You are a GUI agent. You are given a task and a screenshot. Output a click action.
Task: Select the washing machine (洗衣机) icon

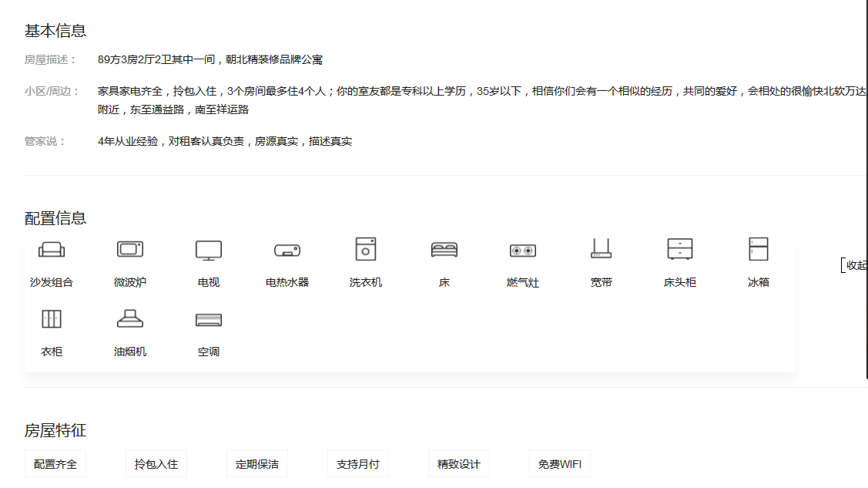tap(366, 249)
